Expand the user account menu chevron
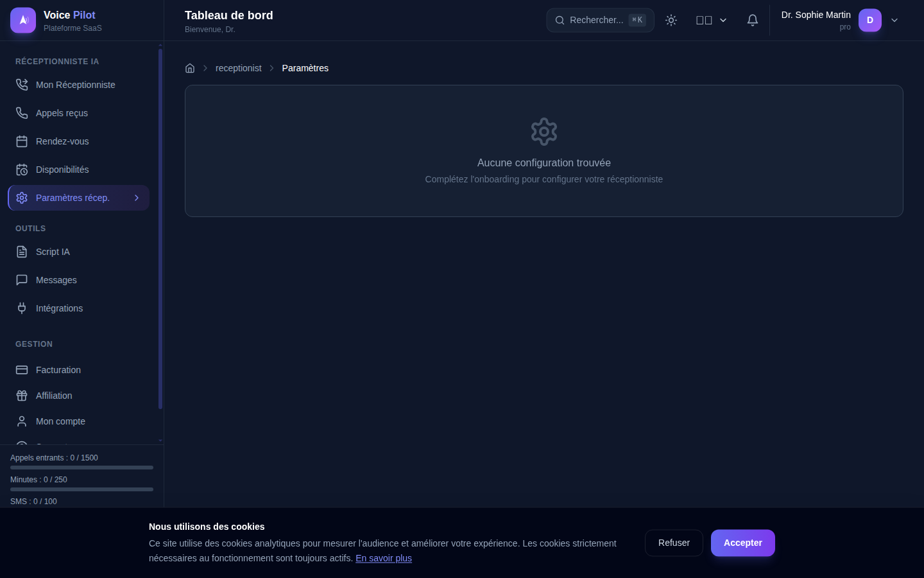Viewport: 924px width, 578px height. point(894,20)
